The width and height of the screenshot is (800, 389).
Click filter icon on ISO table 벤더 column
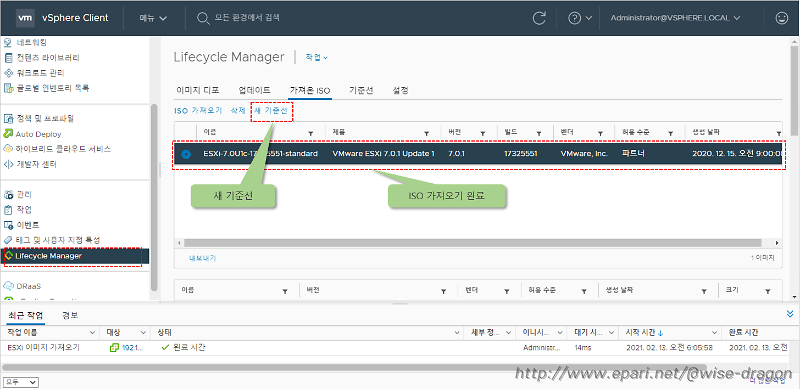601,133
